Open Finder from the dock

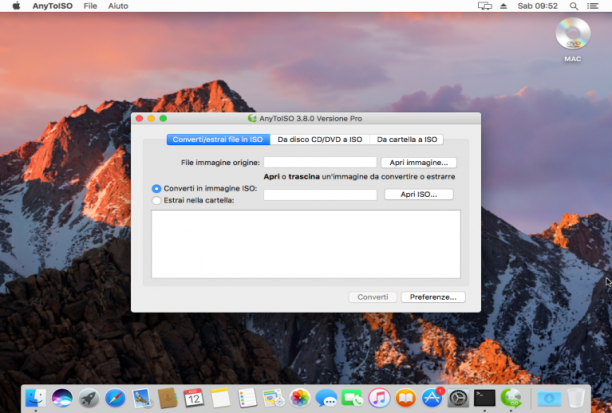click(36, 398)
